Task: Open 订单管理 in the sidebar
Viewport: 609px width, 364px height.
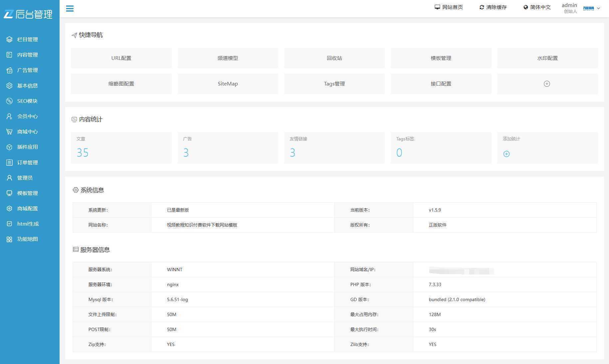Action: [x=28, y=162]
